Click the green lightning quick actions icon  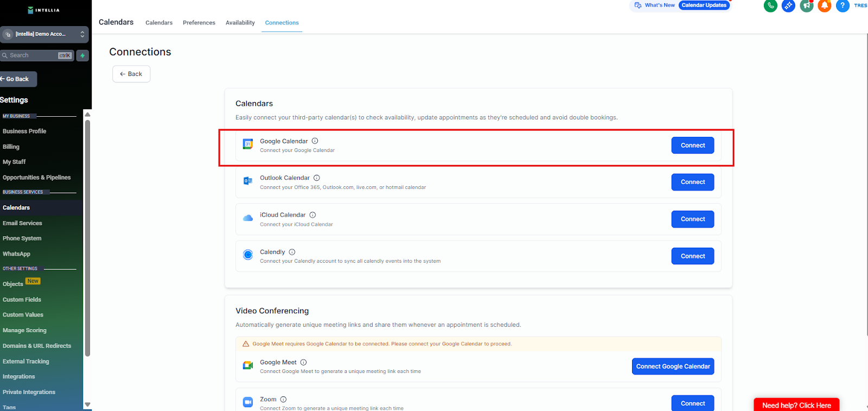click(x=82, y=55)
